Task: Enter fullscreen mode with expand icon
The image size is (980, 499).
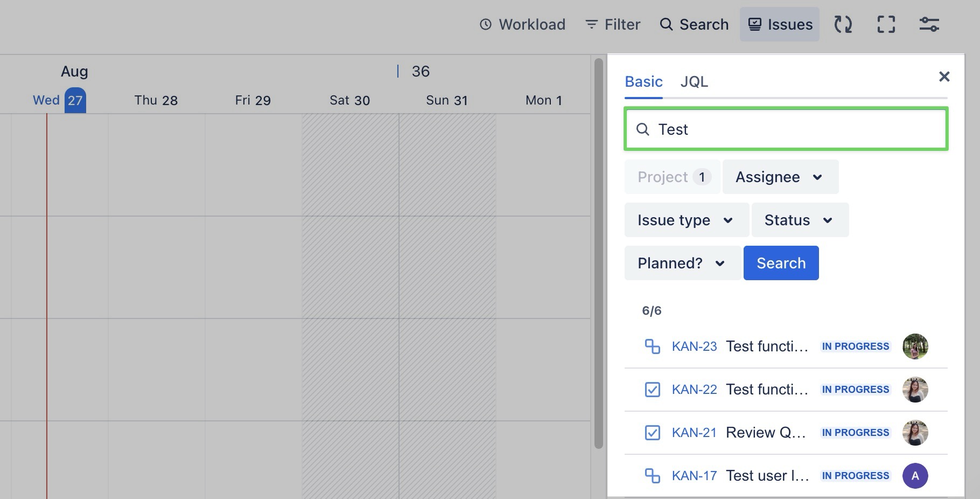Action: (886, 24)
